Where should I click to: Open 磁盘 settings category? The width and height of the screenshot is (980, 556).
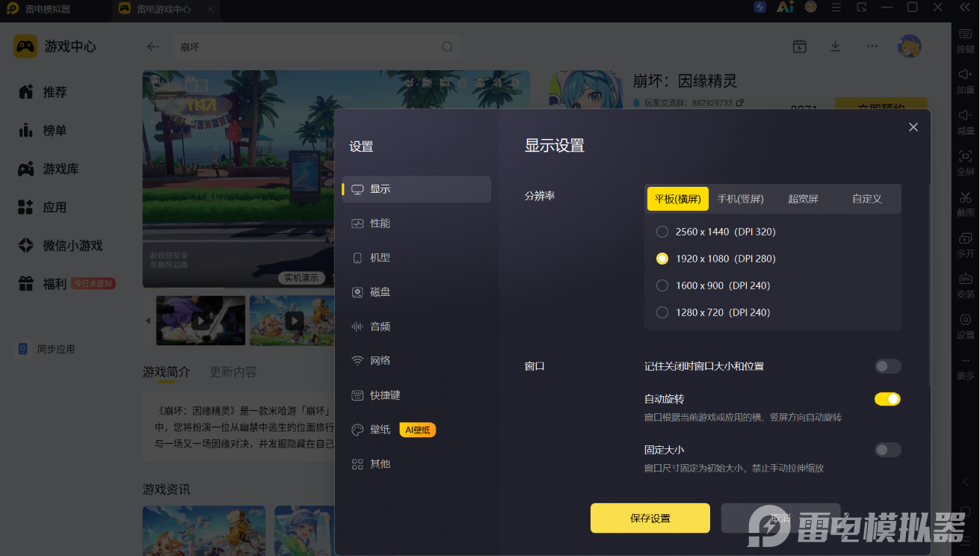point(416,292)
